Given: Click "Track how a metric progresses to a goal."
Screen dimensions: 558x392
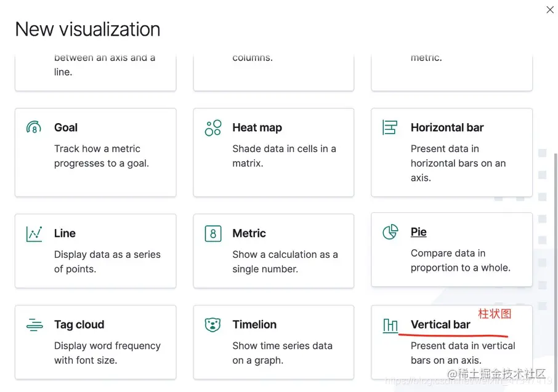Looking at the screenshot, I should (102, 156).
